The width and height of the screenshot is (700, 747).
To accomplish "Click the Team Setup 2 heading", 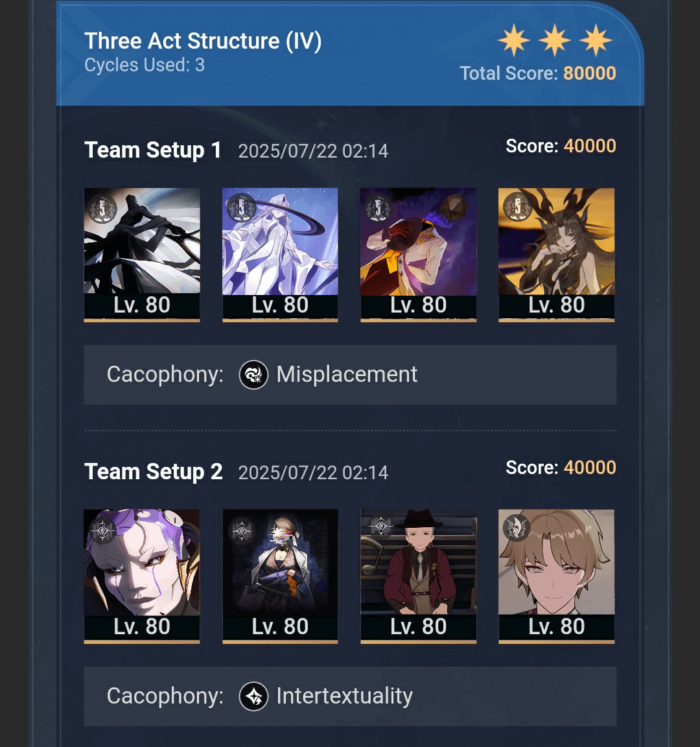I will coord(154,471).
